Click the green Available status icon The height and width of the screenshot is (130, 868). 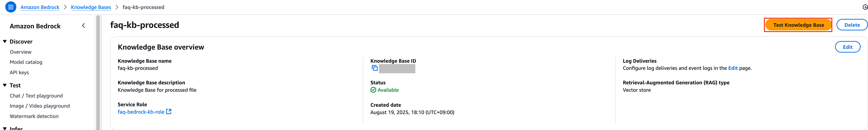click(x=373, y=90)
